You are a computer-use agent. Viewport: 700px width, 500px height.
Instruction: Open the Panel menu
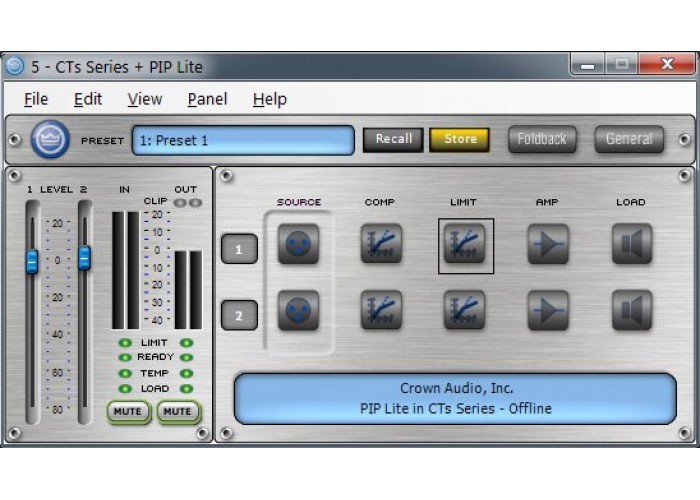[207, 99]
